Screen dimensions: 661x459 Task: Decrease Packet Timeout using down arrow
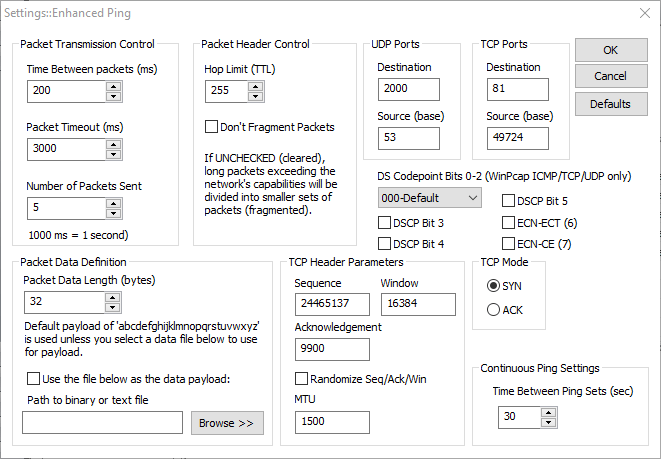(113, 155)
